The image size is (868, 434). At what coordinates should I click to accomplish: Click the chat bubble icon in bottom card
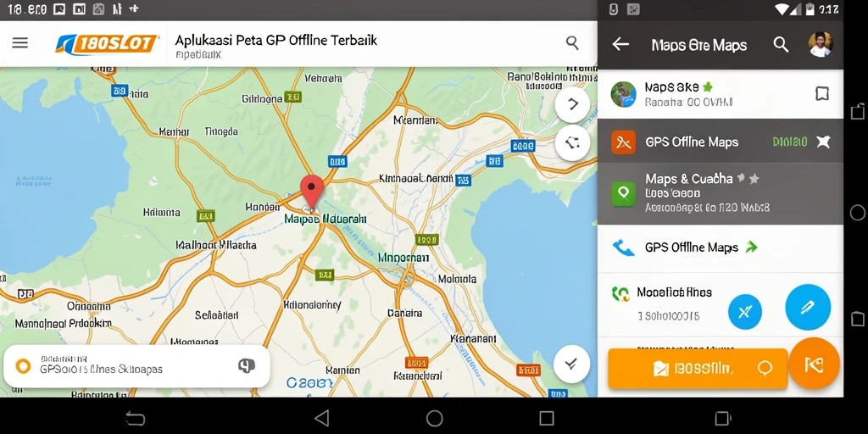(x=247, y=366)
